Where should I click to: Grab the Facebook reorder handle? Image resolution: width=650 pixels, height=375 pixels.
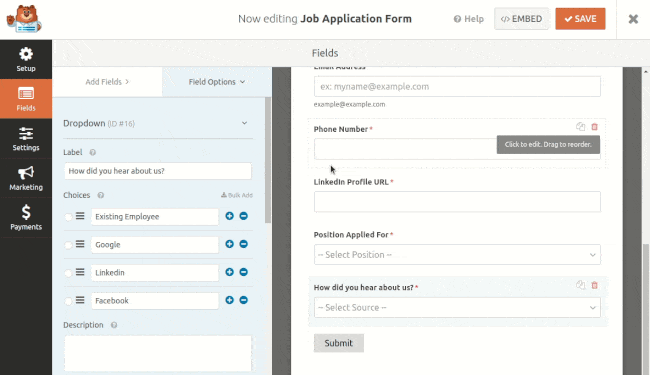pos(80,300)
